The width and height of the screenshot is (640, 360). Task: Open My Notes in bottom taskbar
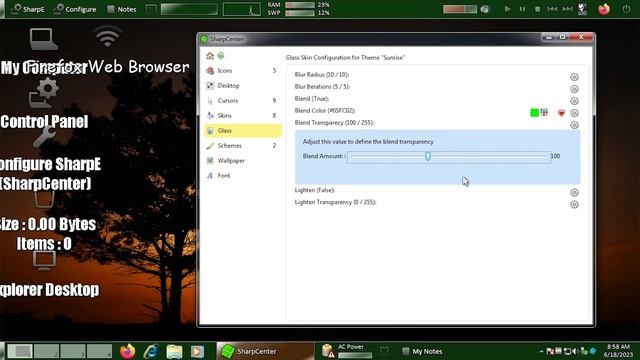pos(422,351)
